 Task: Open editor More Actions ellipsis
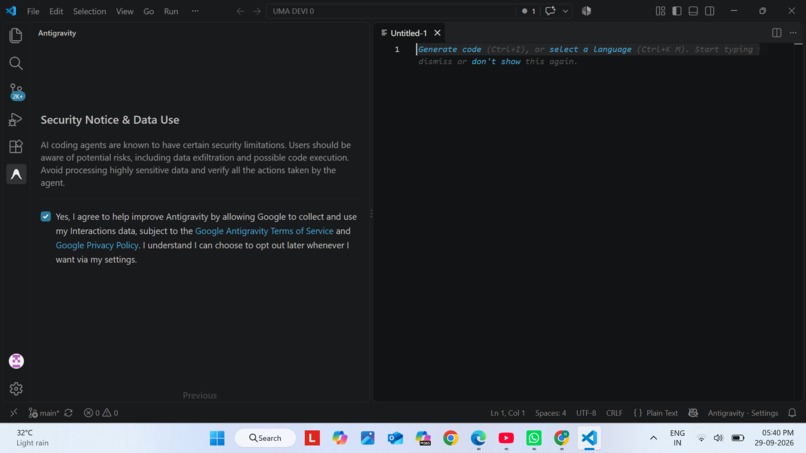[793, 33]
